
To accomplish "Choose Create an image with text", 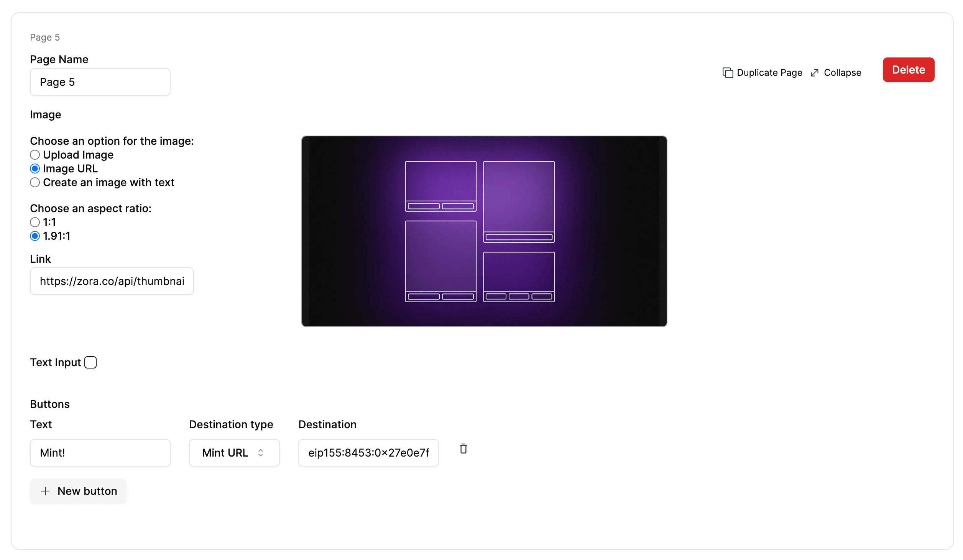I will [35, 182].
